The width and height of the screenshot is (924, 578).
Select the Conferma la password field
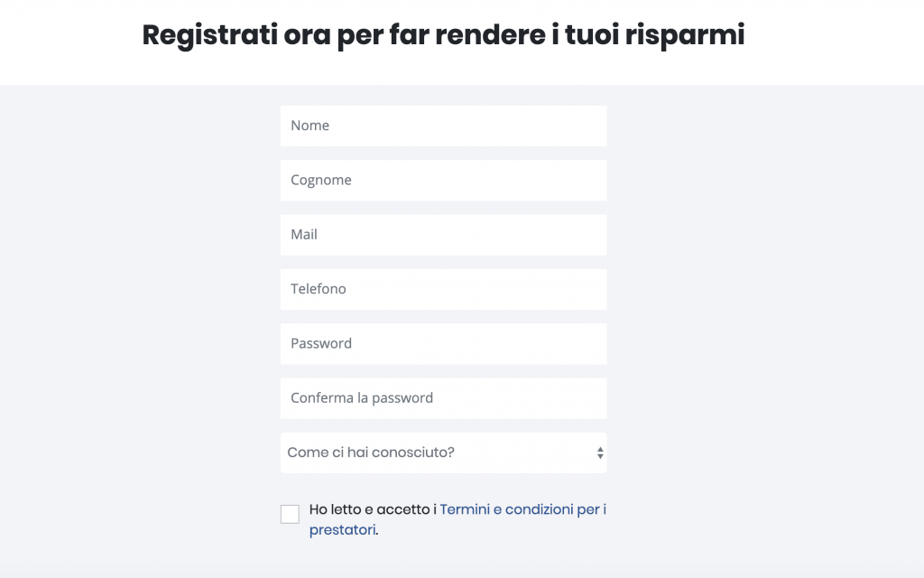pyautogui.click(x=442, y=397)
